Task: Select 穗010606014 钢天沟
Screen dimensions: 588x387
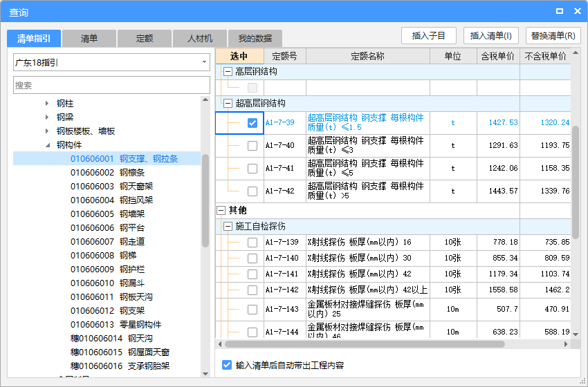Action: 112,339
